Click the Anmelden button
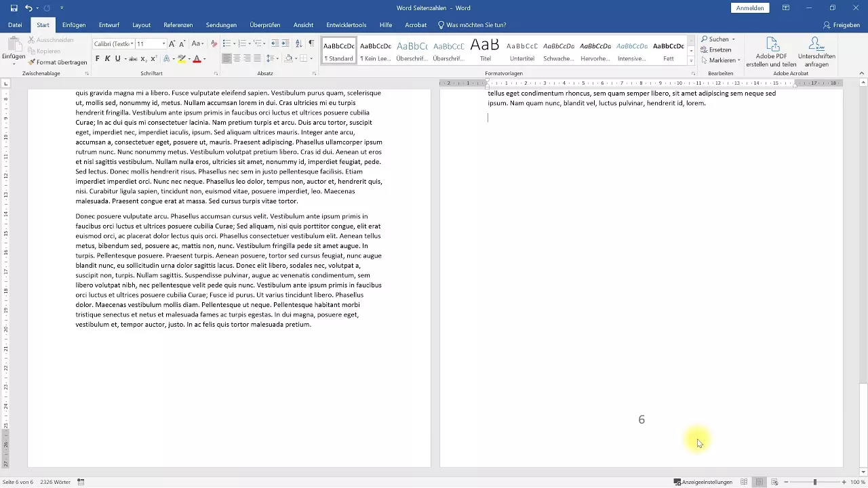Viewport: 868px width, 488px height. [x=751, y=7]
